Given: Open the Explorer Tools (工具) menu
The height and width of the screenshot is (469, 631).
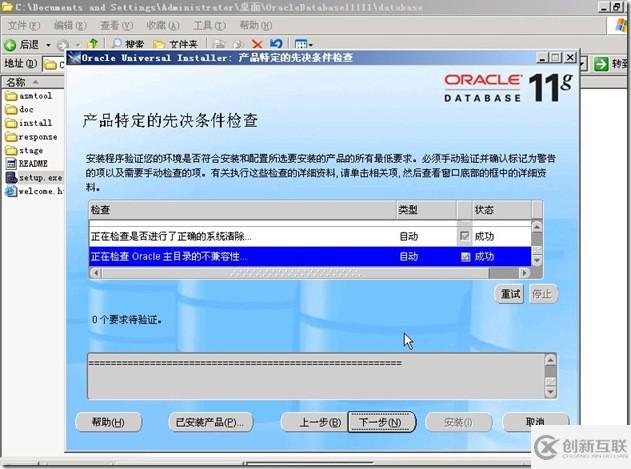Looking at the screenshot, I should (209, 26).
